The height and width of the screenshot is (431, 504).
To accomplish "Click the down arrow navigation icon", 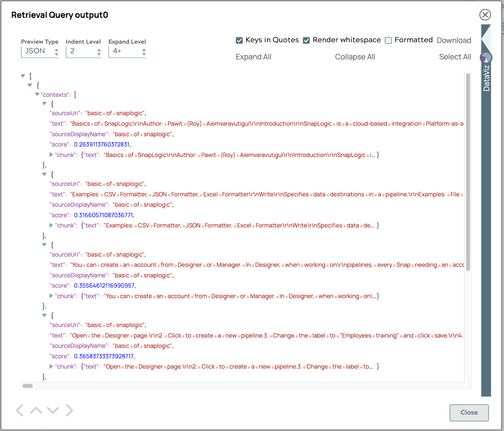I will tap(53, 410).
